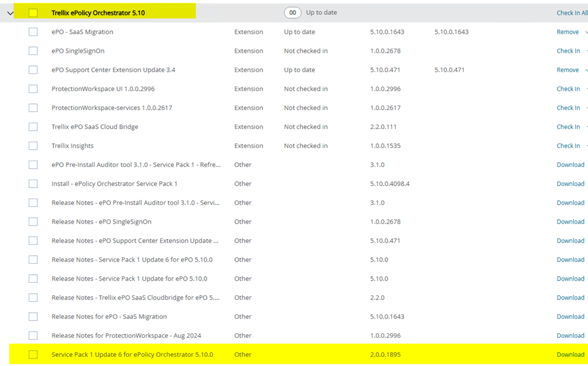Viewport: 588px width, 366px height.
Task: Tick the Trellix ePolicy Orchestrator 5.10 header checkbox
Action: pos(33,13)
